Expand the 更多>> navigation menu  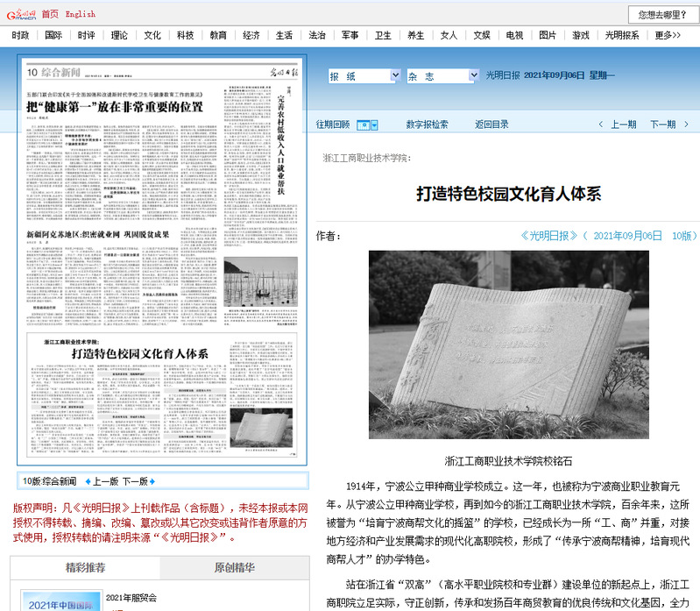[668, 35]
